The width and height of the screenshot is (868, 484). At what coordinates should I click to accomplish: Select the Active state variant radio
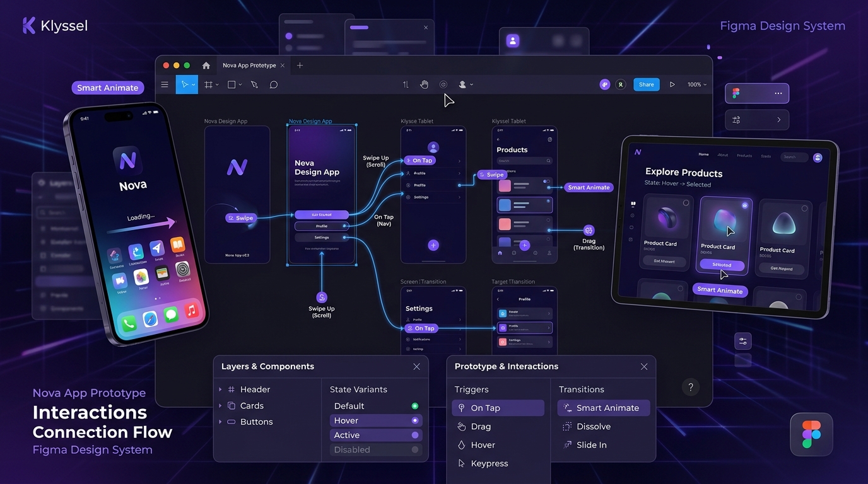[415, 435]
